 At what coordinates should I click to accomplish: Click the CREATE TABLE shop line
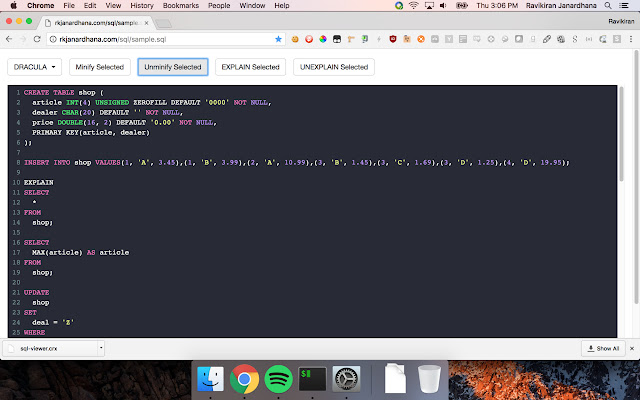click(64, 93)
